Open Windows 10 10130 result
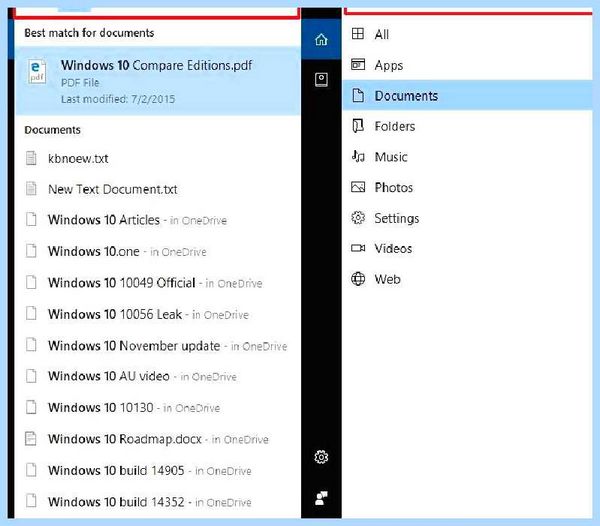This screenshot has height=526, width=600. [158, 407]
